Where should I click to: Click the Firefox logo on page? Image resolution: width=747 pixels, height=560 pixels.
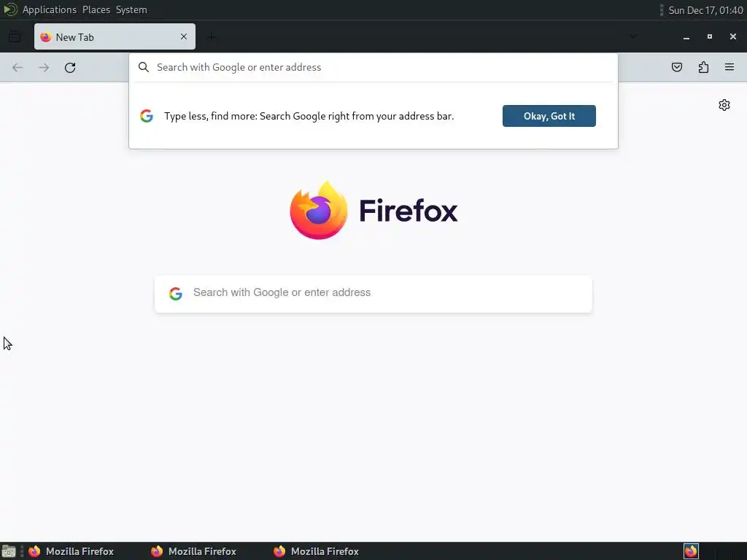click(x=319, y=210)
